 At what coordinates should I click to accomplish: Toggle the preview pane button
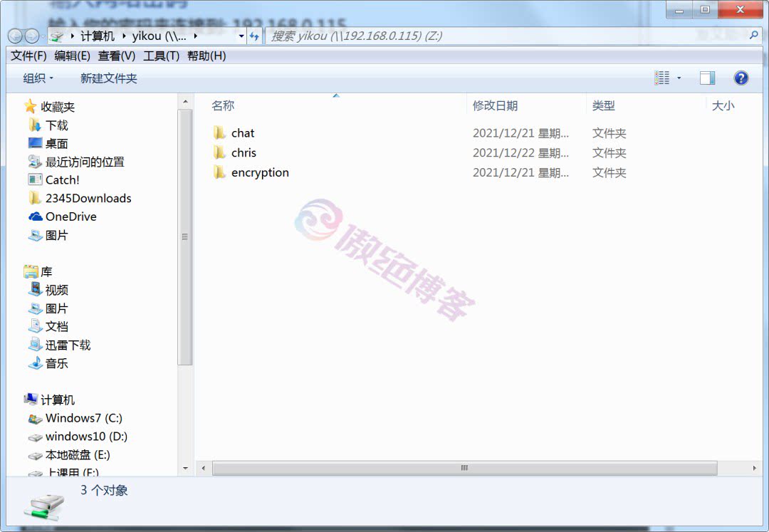706,77
